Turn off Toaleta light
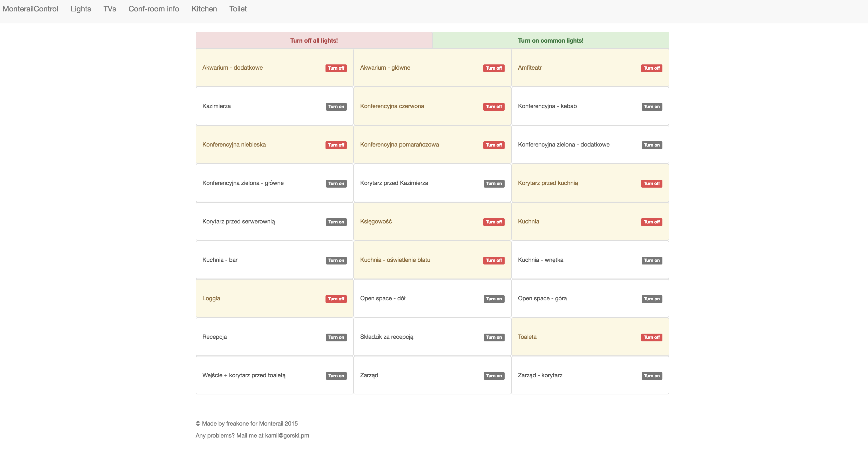868x450 pixels. [x=651, y=337]
